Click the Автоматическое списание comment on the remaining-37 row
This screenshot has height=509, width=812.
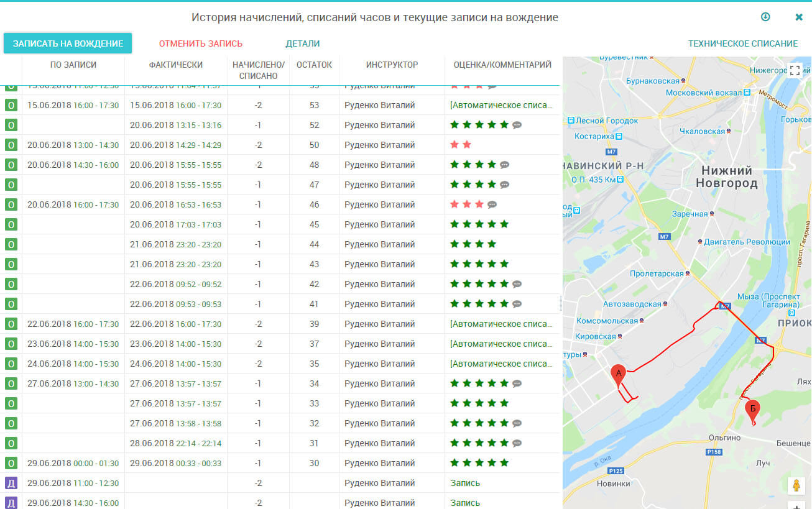point(501,344)
